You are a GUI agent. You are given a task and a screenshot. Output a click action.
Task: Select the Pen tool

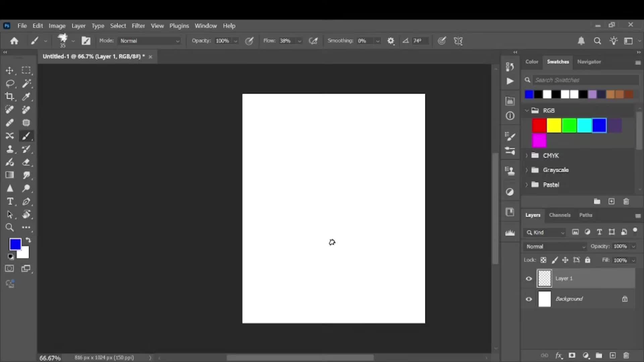point(26,201)
